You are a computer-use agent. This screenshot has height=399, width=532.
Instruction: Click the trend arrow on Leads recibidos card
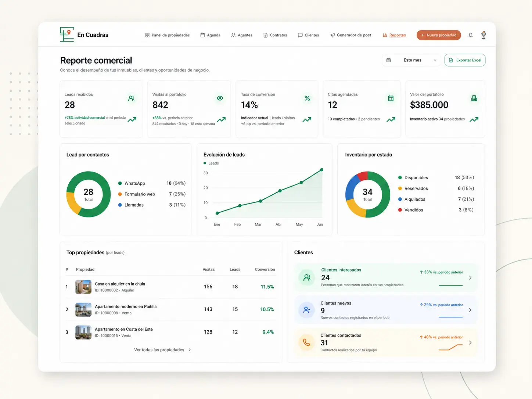coord(132,119)
